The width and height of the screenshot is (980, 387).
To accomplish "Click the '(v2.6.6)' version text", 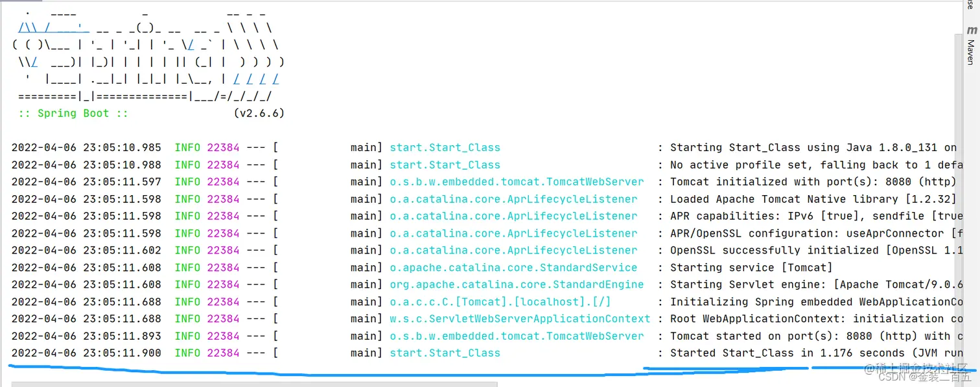I will [259, 113].
